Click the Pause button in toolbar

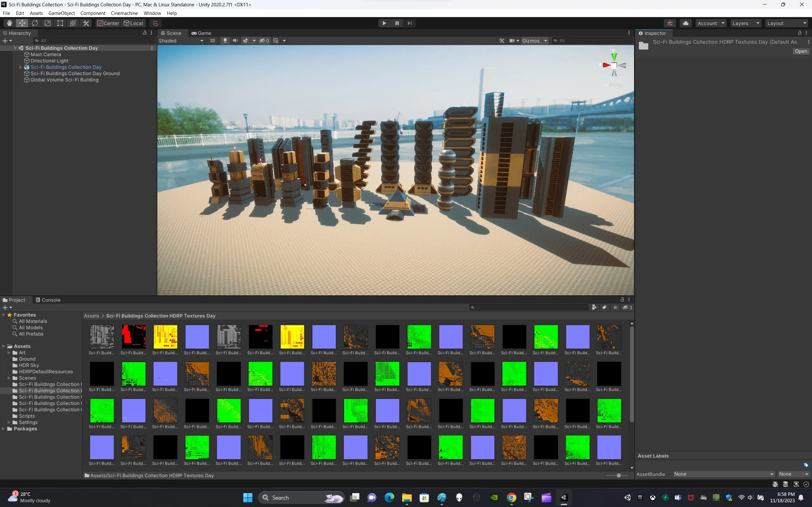(x=396, y=23)
